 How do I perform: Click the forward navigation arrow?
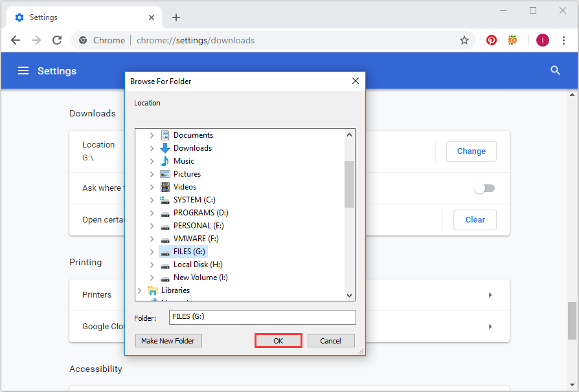click(36, 40)
